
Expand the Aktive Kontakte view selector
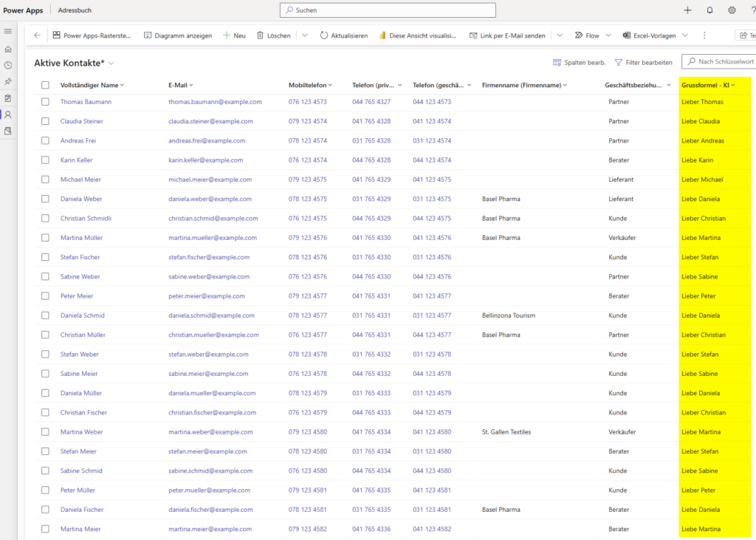(x=111, y=64)
